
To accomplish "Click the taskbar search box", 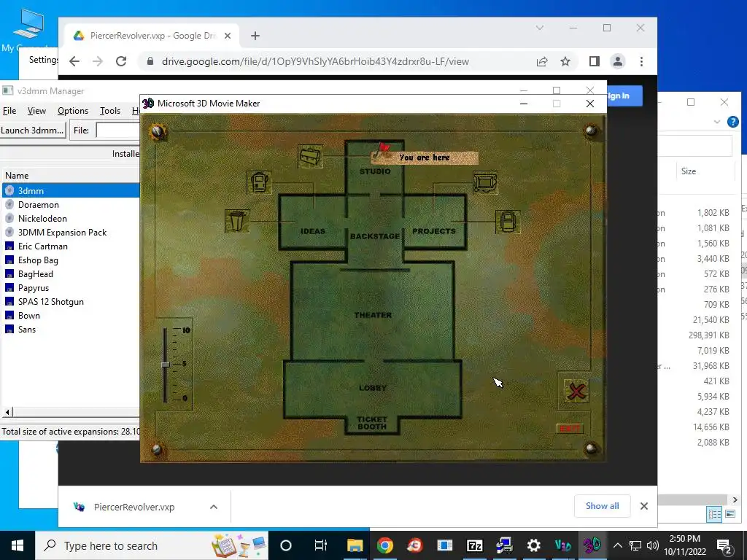I will [x=152, y=545].
